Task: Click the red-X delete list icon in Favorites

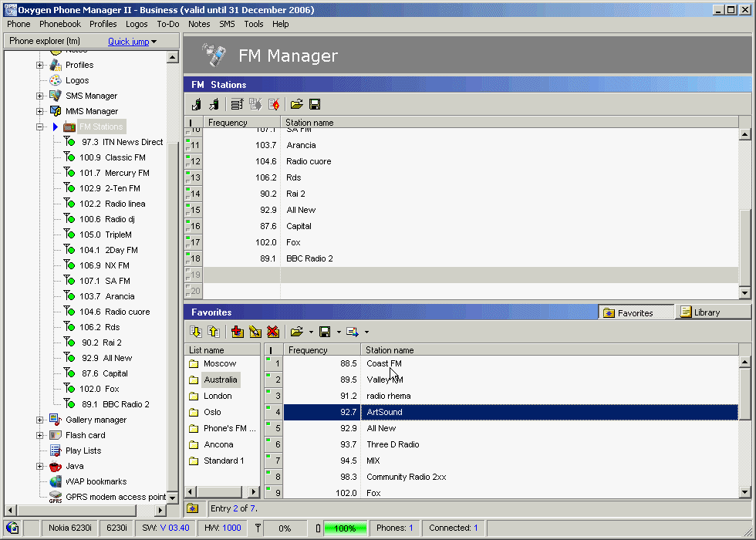Action: click(x=272, y=332)
